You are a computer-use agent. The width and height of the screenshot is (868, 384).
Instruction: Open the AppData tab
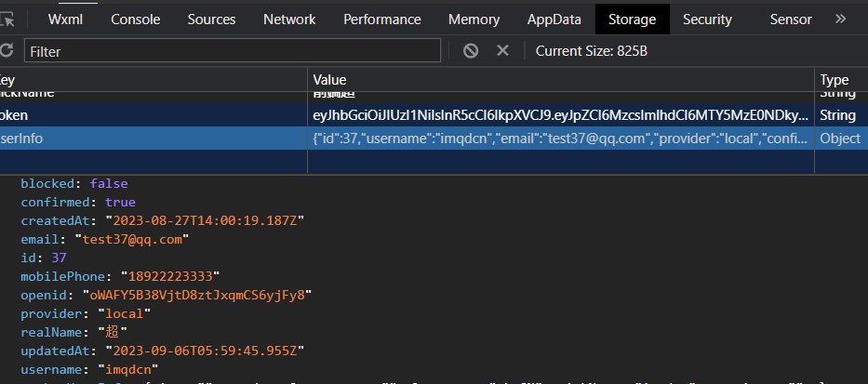coord(554,19)
